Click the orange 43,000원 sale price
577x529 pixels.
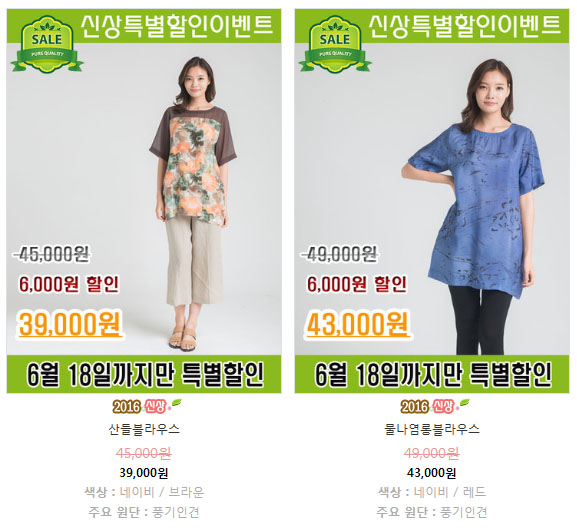click(x=358, y=324)
